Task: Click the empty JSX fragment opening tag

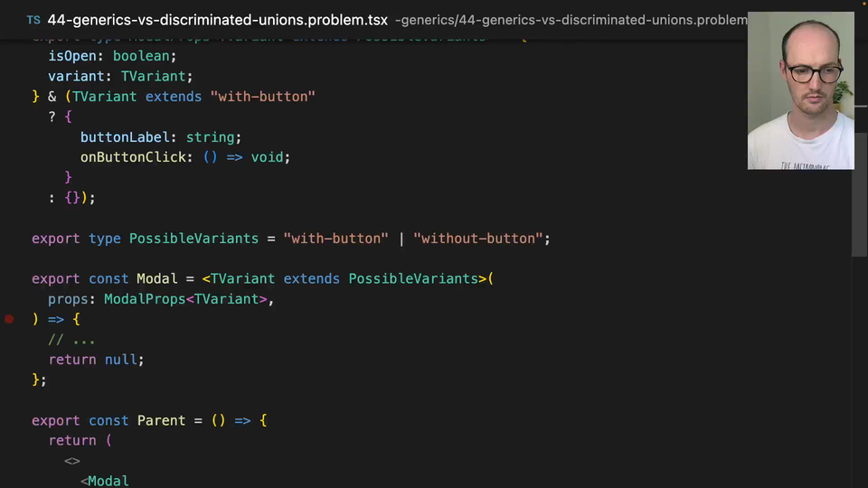Action: pyautogui.click(x=72, y=461)
